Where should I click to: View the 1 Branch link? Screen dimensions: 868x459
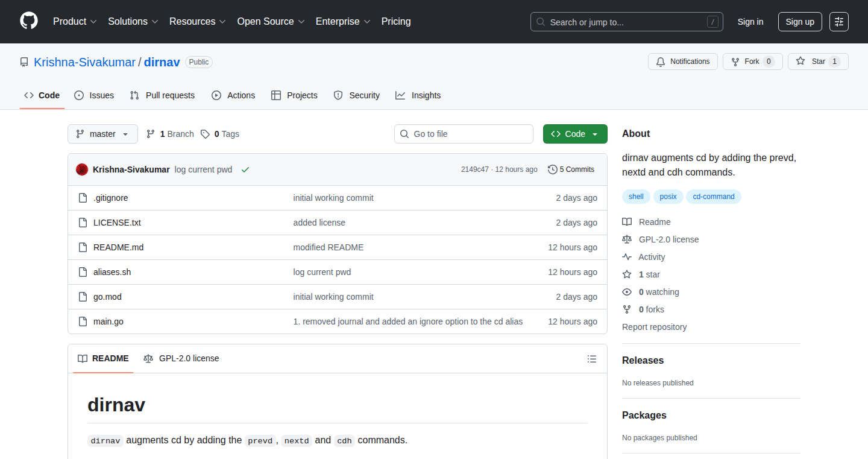[170, 134]
